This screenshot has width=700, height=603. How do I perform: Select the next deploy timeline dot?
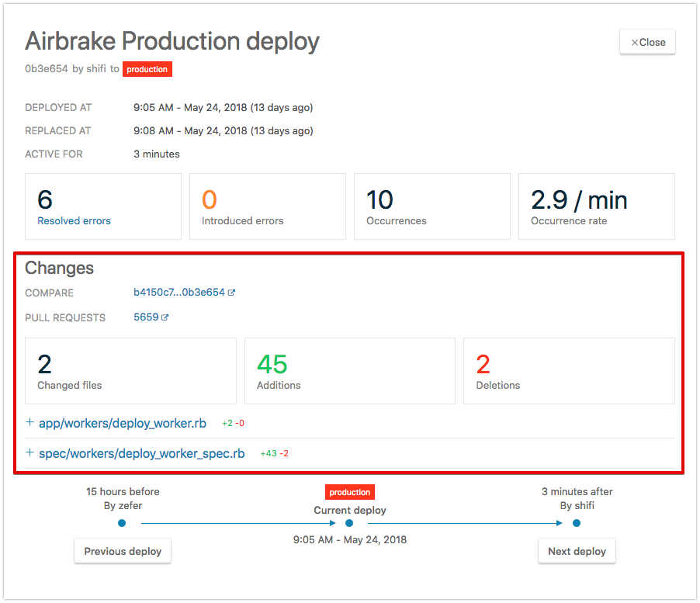click(x=577, y=523)
